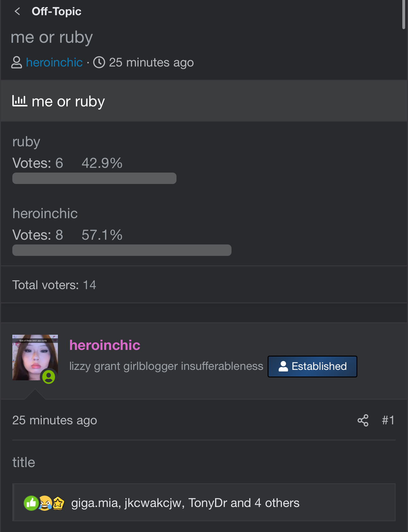Image resolution: width=408 pixels, height=532 pixels.
Task: Click the thumbs-up reaction icon
Action: point(31,503)
